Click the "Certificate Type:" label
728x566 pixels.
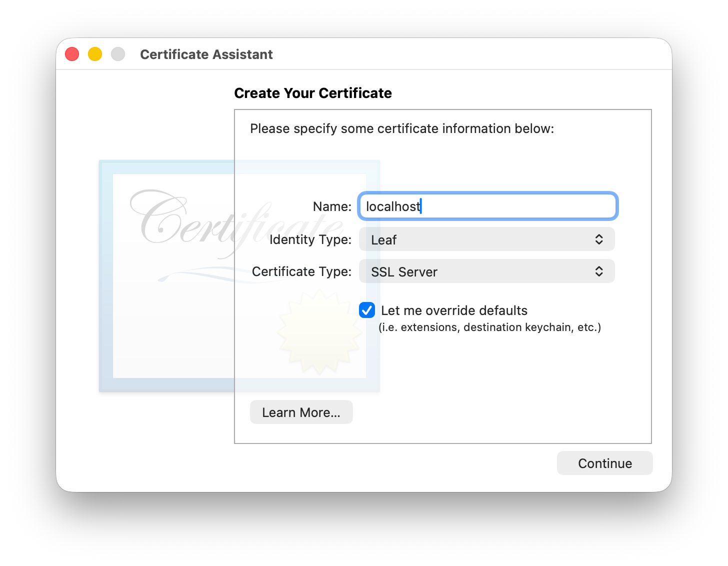pos(301,271)
